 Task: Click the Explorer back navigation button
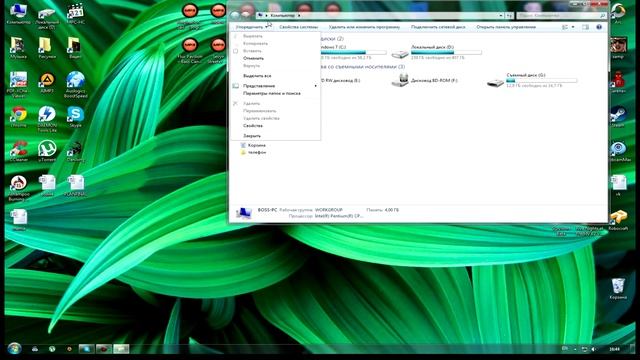pyautogui.click(x=235, y=16)
